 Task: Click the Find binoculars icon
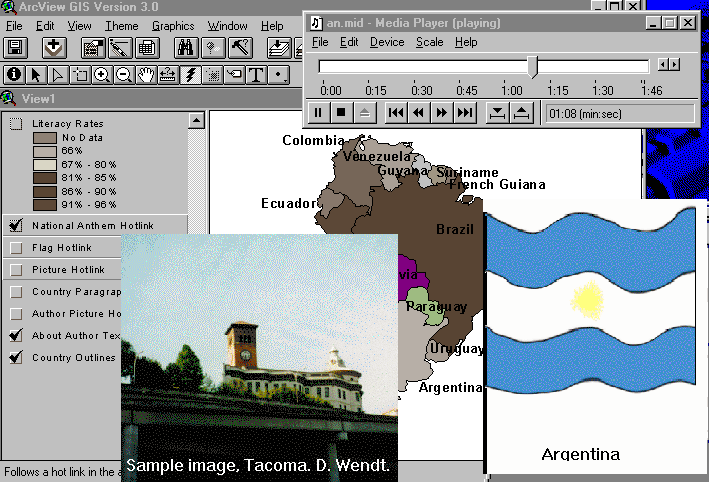186,48
